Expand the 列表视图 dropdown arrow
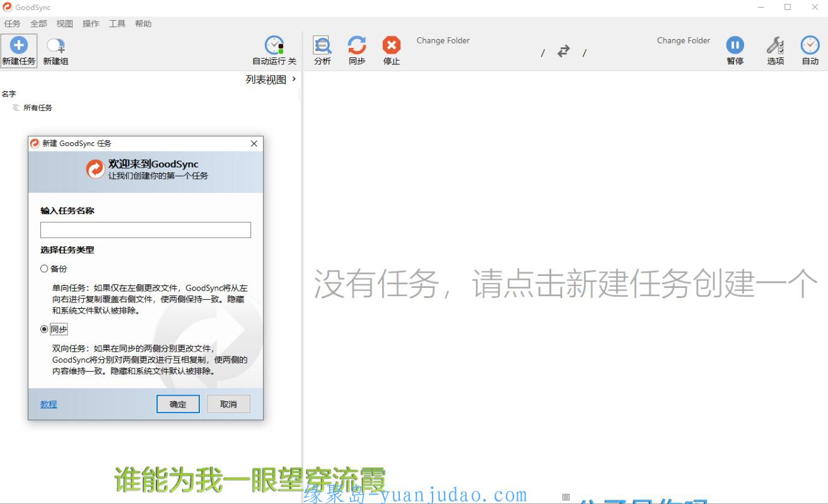Screen dimensions: 828x504 coord(294,79)
